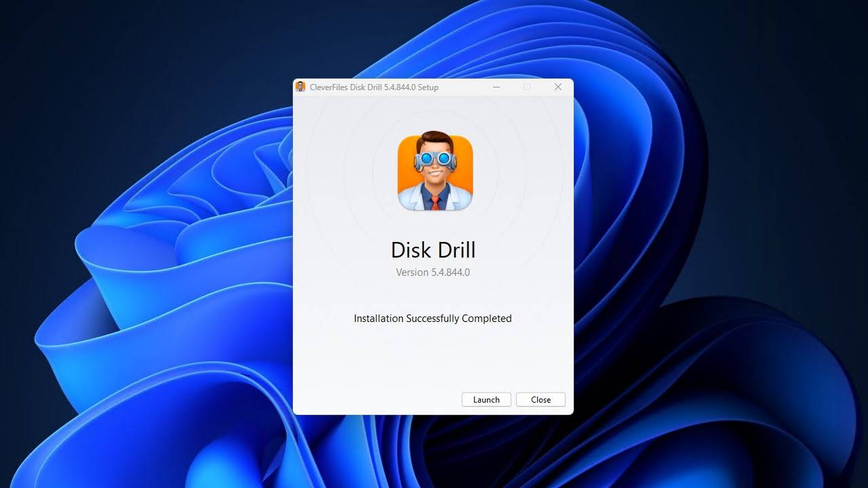868x488 pixels.
Task: Minimize the Disk Drill Setup window
Action: [x=496, y=87]
